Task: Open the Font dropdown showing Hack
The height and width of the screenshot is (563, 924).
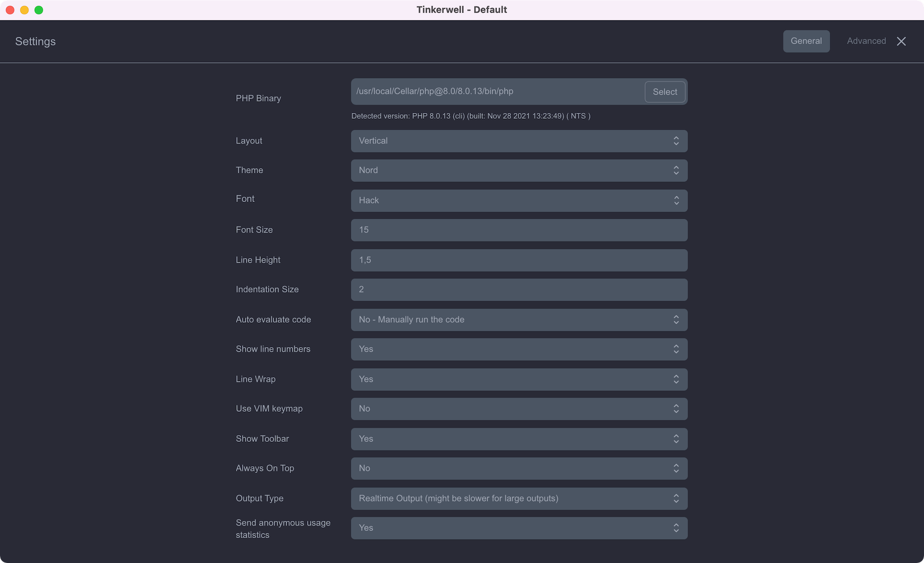Action: coord(519,201)
